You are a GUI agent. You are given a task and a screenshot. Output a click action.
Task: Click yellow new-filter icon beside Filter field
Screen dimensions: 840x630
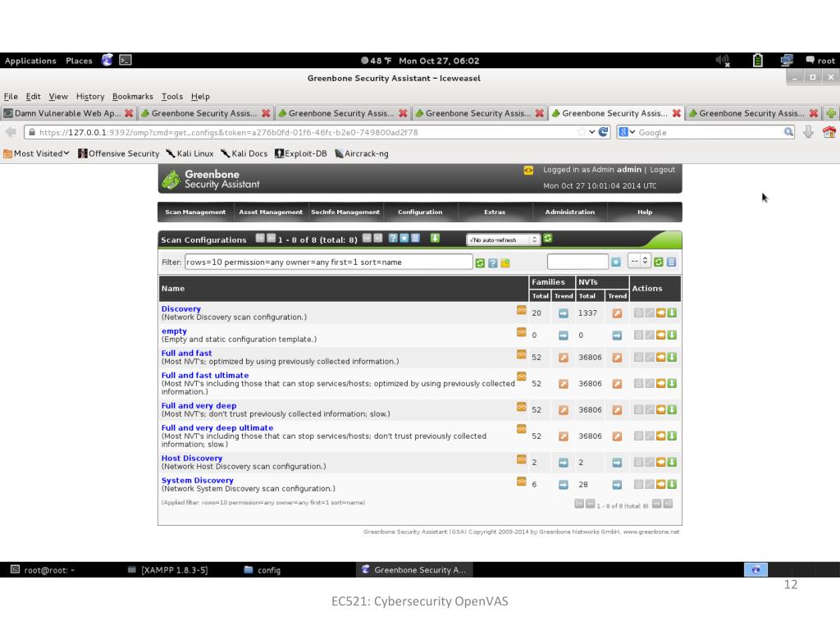(505, 263)
